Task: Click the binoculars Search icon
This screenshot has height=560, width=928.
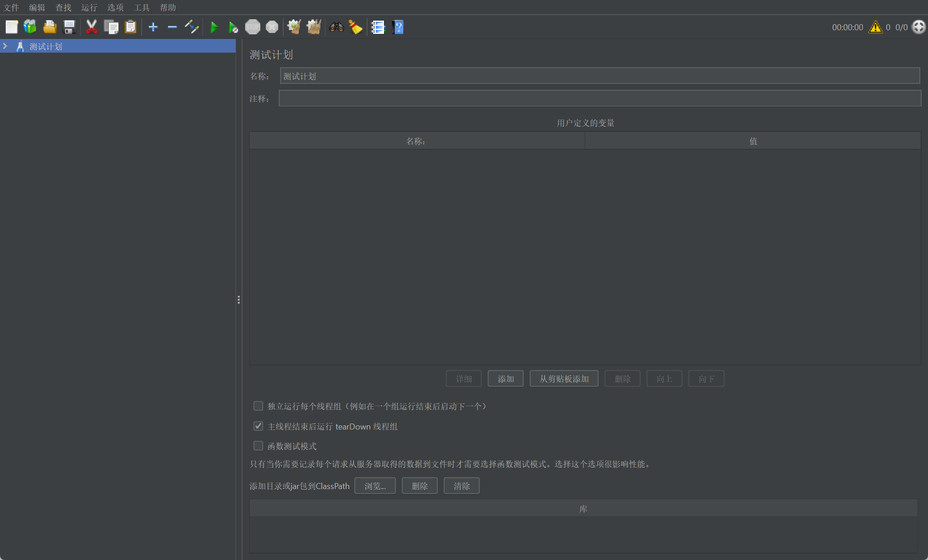Action: [x=336, y=27]
